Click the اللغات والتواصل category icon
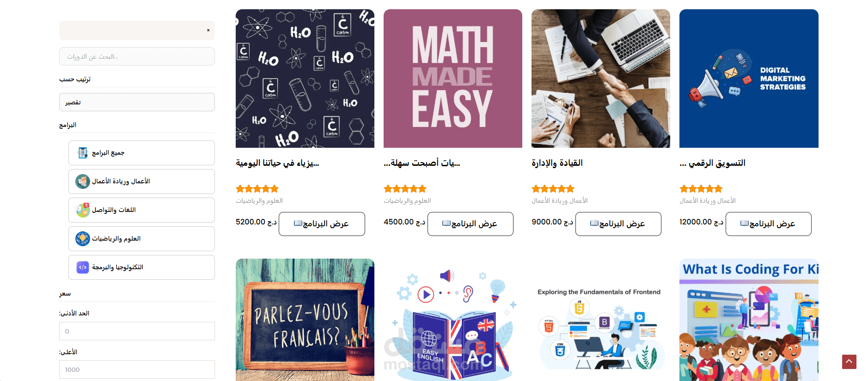Image resolution: width=868 pixels, height=381 pixels. coord(83,210)
